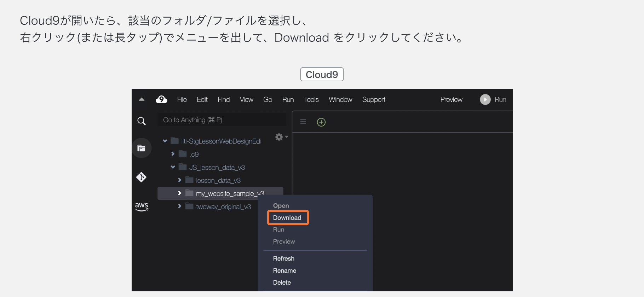Open the Tools menu
The width and height of the screenshot is (644, 297).
click(311, 100)
